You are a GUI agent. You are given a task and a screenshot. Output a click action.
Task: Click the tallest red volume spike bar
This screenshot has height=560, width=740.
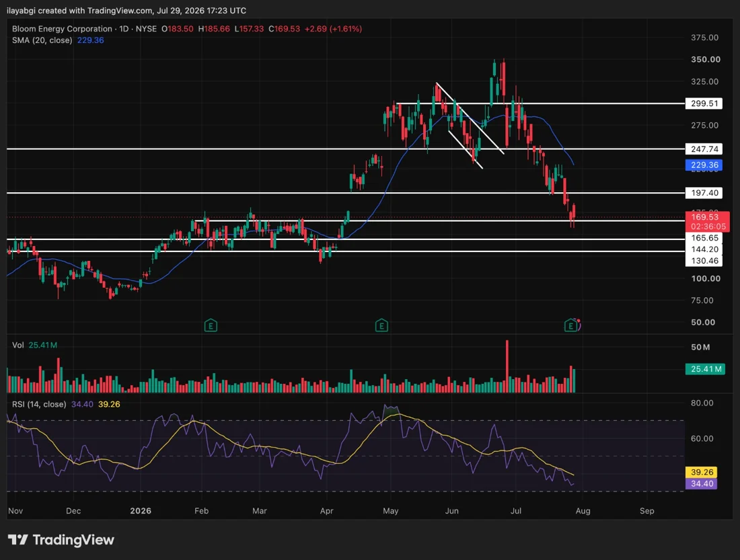tap(507, 366)
